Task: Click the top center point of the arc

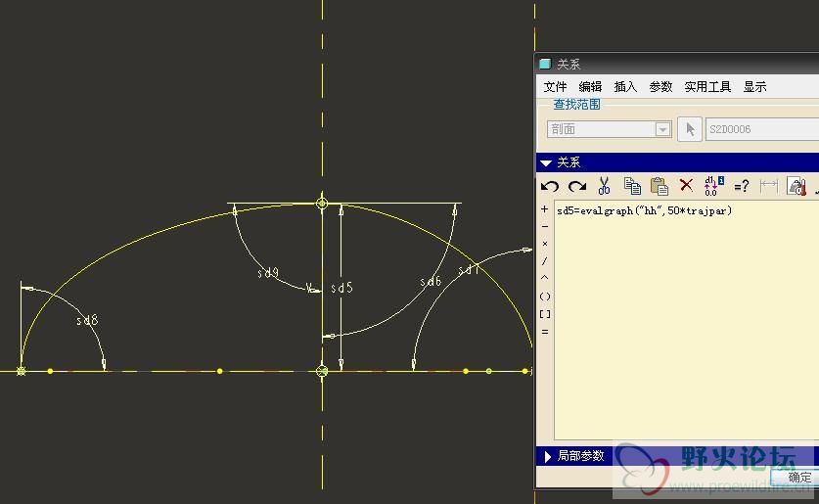Action: coord(322,204)
